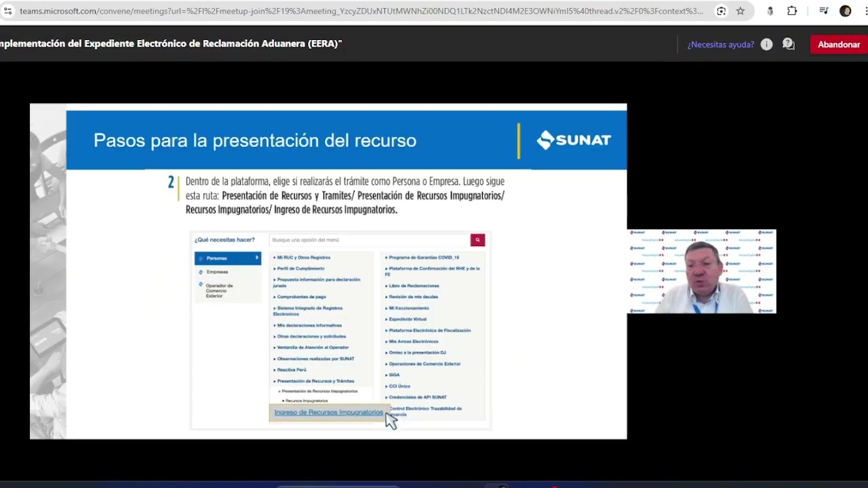Click the red search button in SUNAT menu

point(477,240)
